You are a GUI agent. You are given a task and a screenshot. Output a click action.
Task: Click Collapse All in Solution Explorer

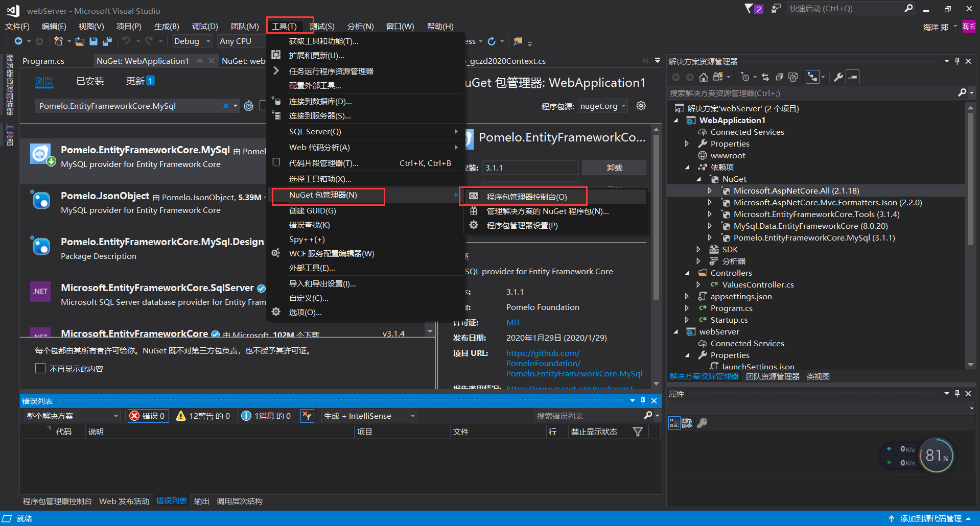tap(779, 77)
